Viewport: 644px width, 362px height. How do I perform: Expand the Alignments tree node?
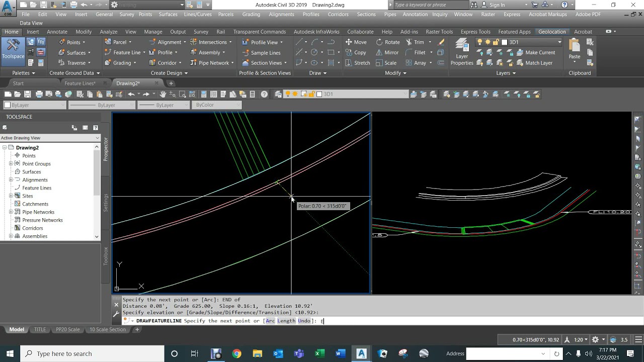11,180
